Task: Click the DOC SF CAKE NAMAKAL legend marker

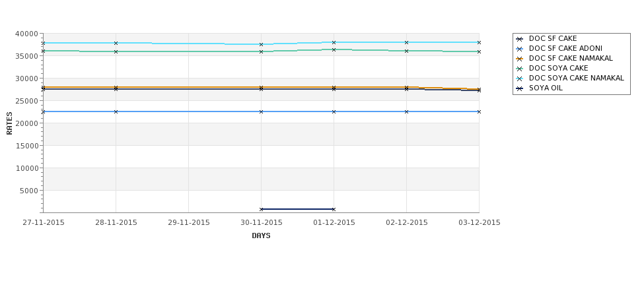Action: pos(520,59)
